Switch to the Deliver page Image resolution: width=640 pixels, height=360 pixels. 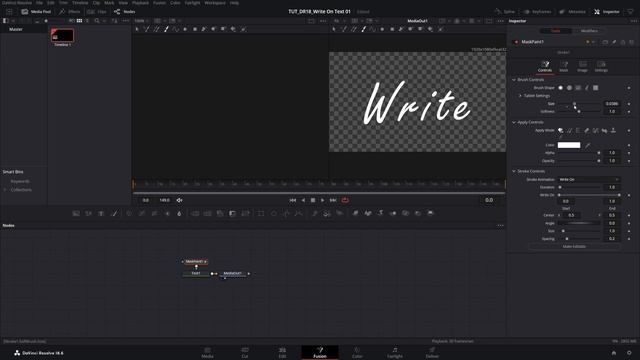coord(432,353)
